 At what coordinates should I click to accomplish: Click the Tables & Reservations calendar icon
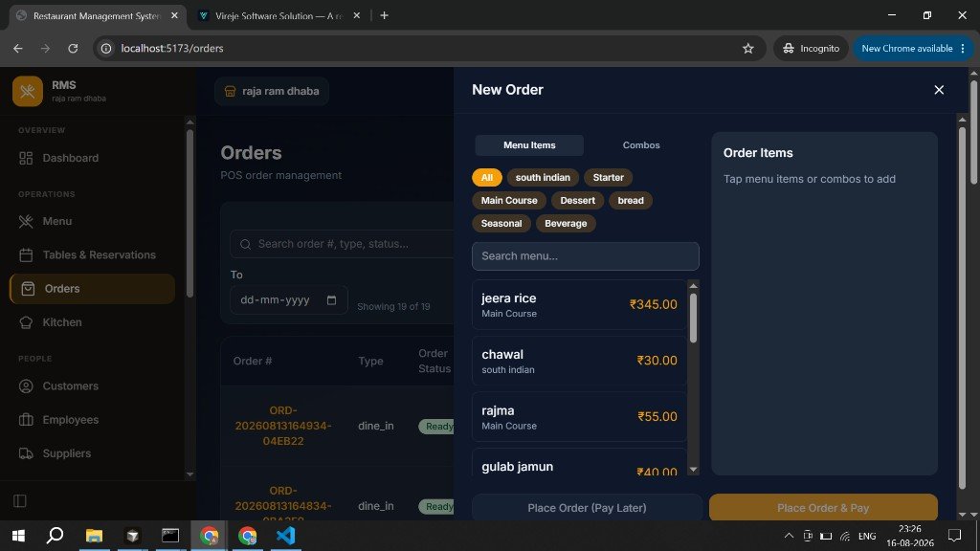click(x=26, y=254)
